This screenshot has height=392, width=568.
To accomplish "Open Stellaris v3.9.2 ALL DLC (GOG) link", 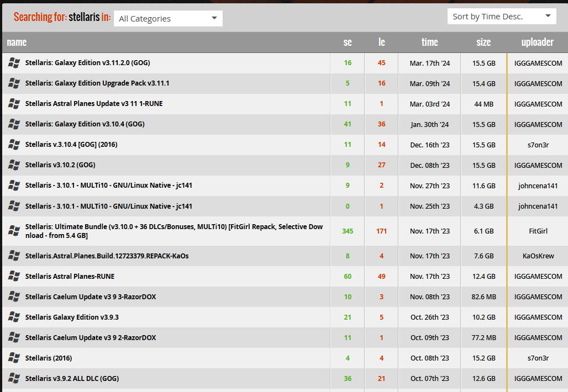I will [x=72, y=379].
